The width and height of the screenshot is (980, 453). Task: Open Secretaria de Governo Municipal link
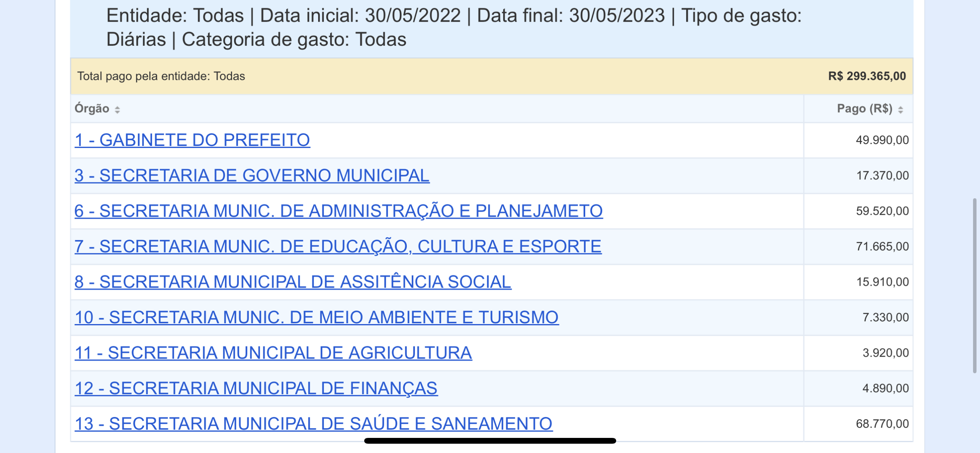pyautogui.click(x=252, y=176)
